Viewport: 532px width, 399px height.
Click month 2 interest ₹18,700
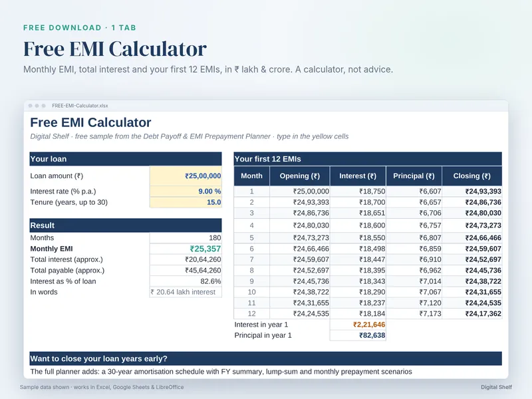358,202
